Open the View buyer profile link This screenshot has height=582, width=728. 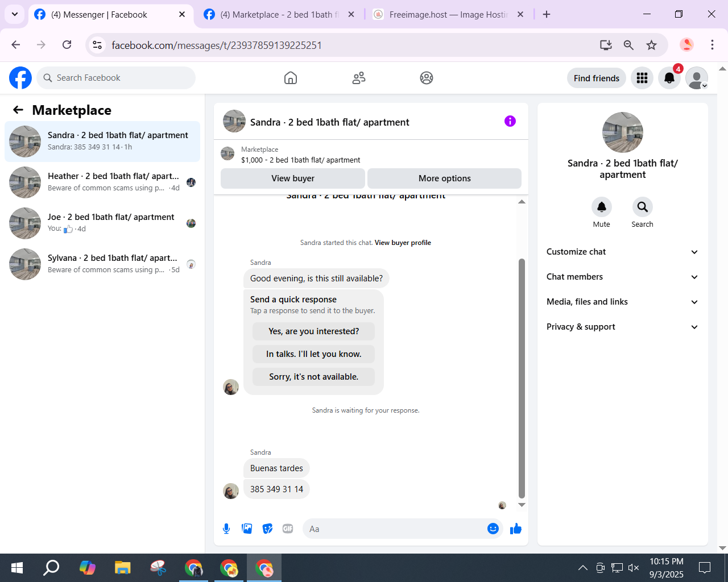[403, 243]
